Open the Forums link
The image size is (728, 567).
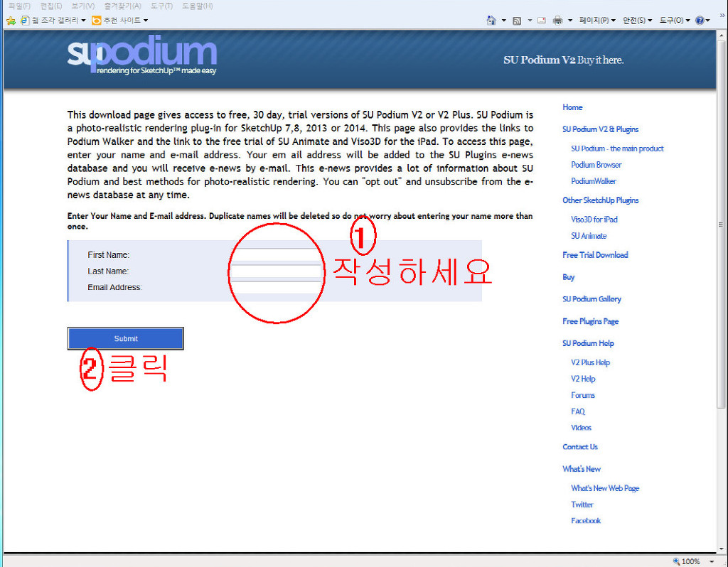(x=583, y=395)
